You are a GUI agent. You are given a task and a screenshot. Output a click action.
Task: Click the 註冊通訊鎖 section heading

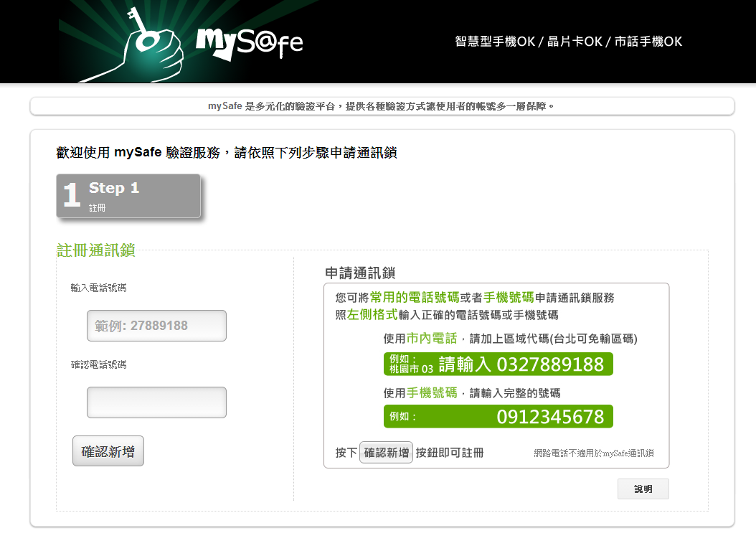click(x=96, y=250)
